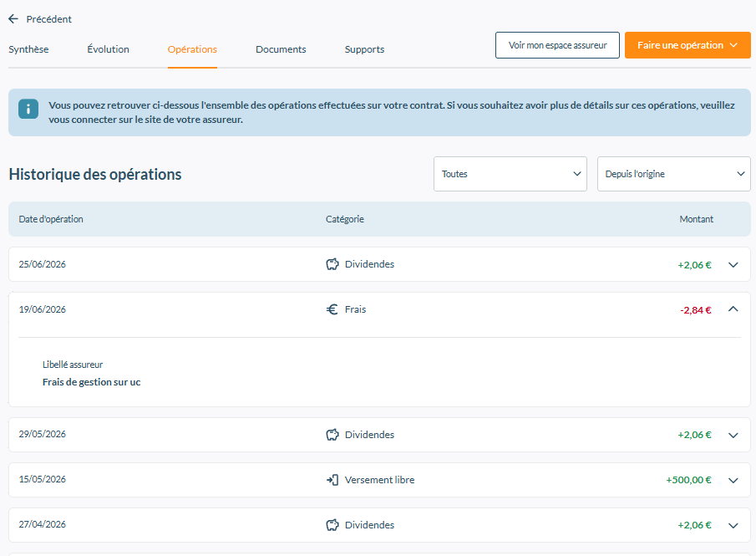Click the back arrow next to Précédent

[13, 19]
